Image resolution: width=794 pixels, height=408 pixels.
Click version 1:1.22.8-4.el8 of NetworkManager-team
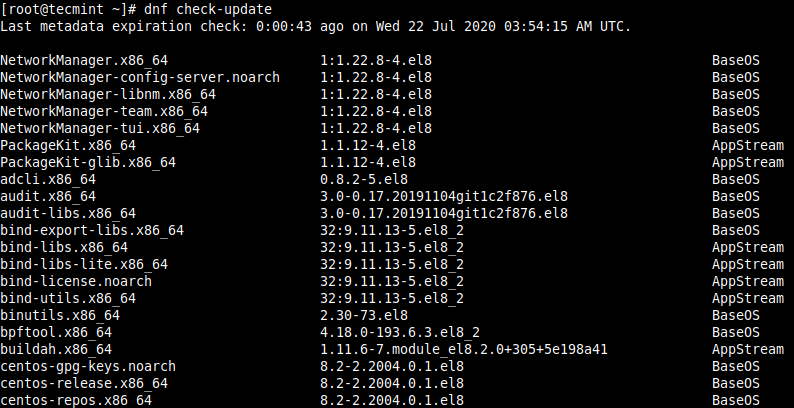[376, 111]
